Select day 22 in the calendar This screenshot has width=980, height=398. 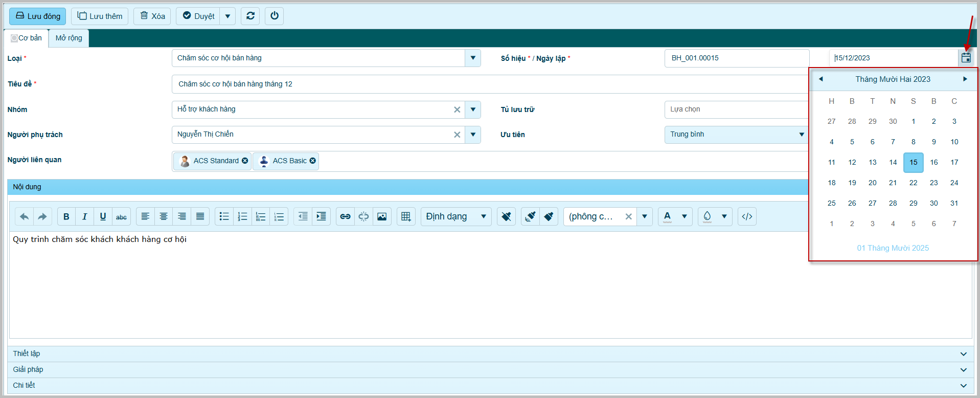coord(913,183)
